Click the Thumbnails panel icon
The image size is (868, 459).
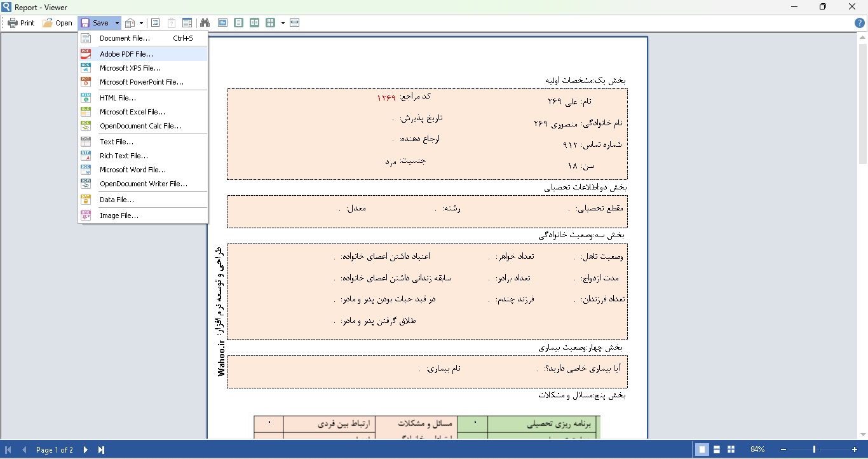(187, 23)
